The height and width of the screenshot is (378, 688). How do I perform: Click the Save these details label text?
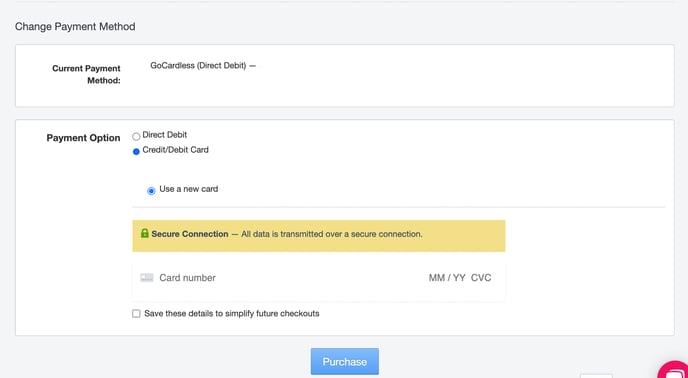[232, 313]
